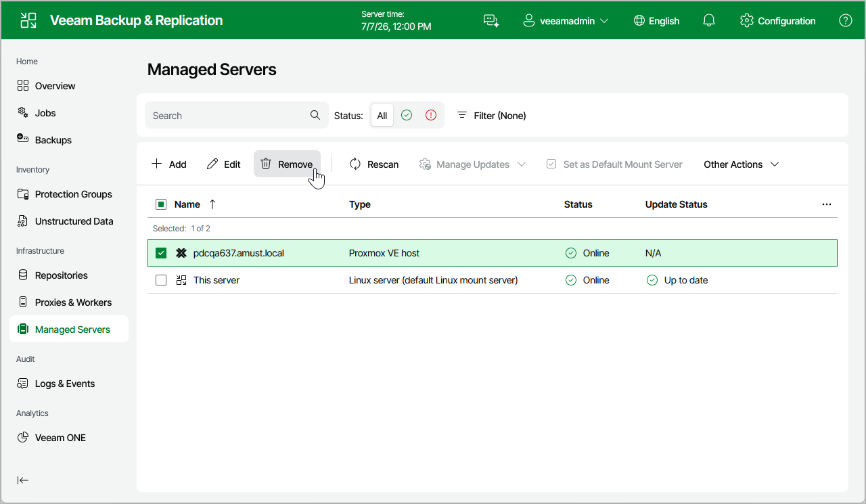Click the Status column header
Viewport: 866px width, 504px height.
(x=578, y=204)
